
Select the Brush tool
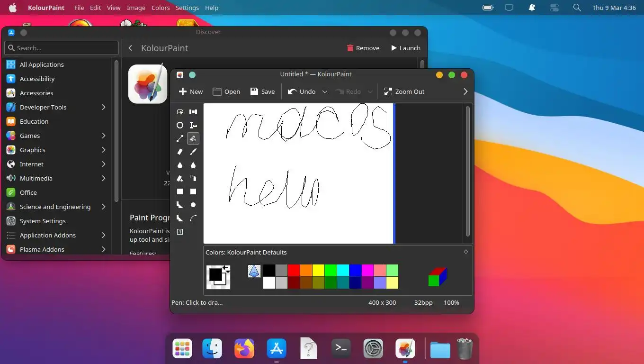click(x=193, y=152)
